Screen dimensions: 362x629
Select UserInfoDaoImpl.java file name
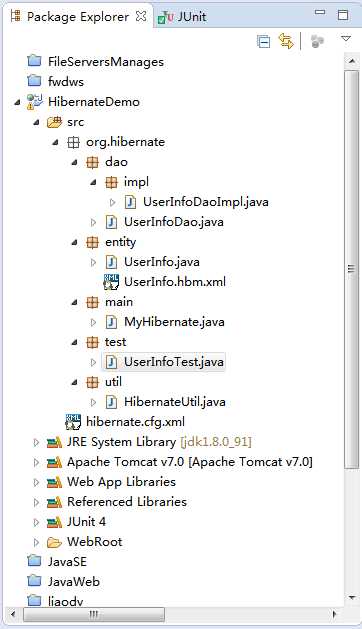[x=206, y=202]
